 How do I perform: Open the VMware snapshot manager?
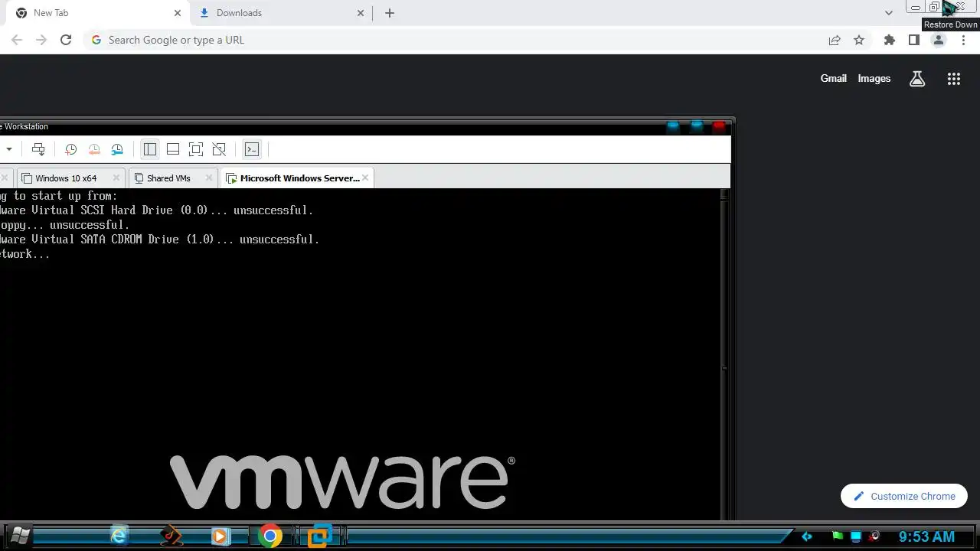coord(117,149)
